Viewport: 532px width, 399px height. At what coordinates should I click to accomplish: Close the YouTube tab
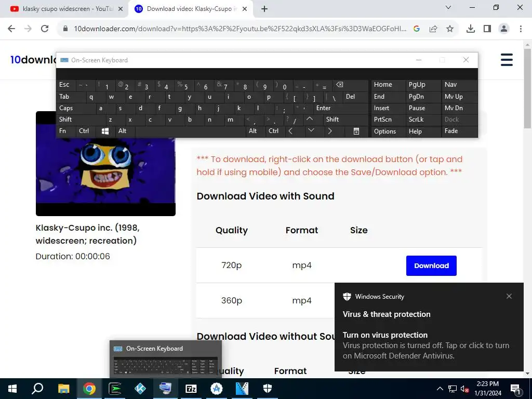(121, 9)
